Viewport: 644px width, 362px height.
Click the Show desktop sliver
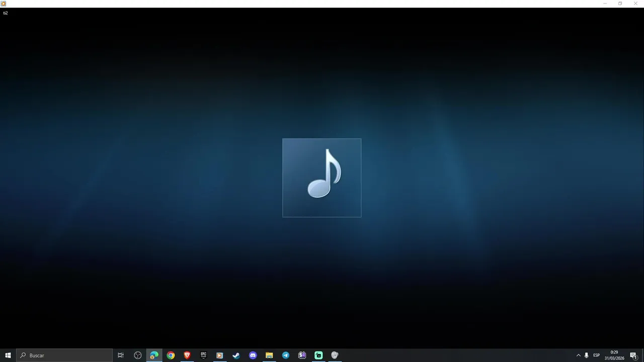(642, 355)
